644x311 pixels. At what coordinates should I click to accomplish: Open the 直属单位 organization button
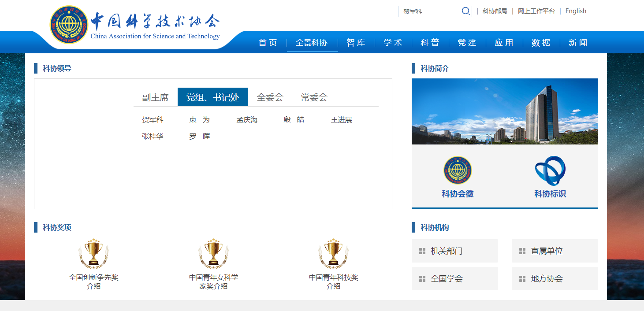555,251
